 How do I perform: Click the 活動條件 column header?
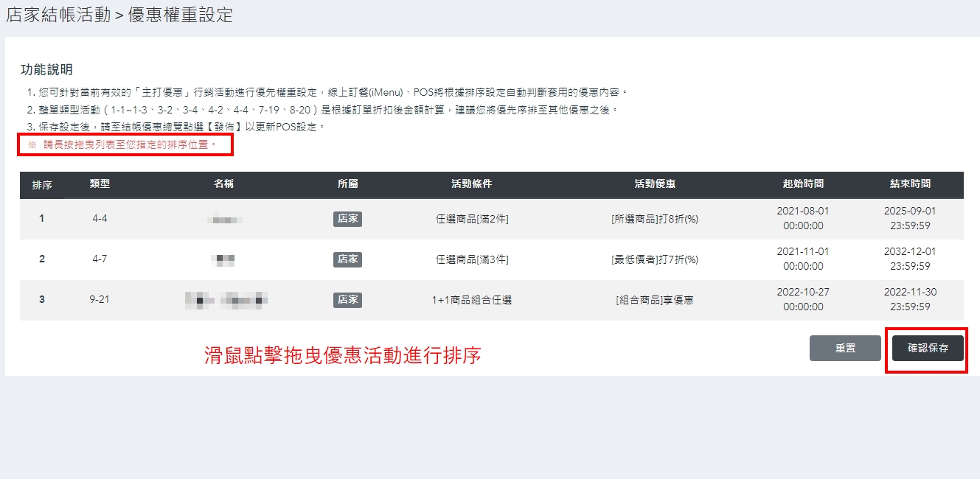point(471,184)
